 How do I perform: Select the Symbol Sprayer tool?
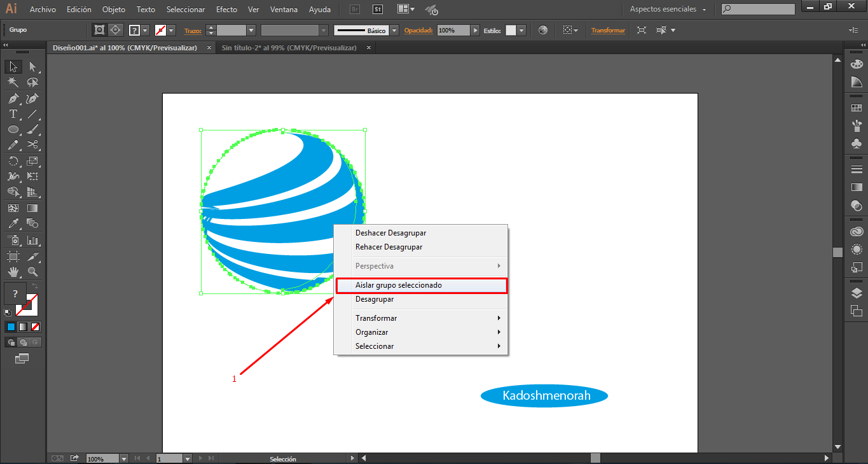tap(13, 241)
